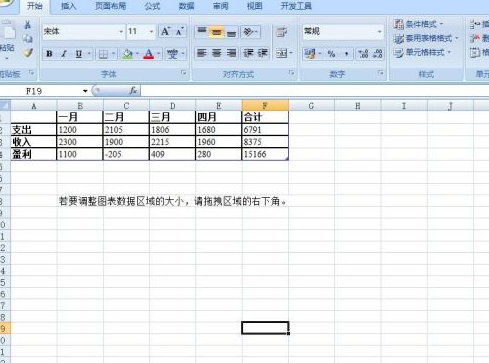Open 套用表格格式 table format
The width and height of the screenshot is (489, 363).
pyautogui.click(x=426, y=38)
